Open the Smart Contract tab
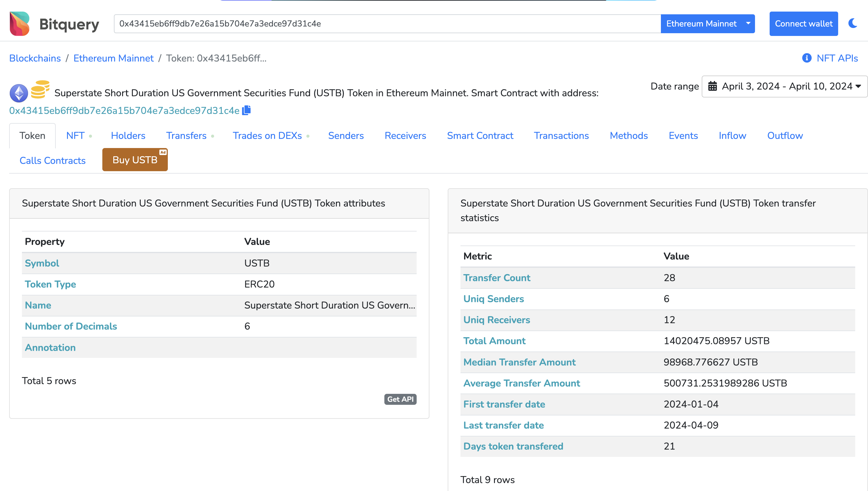Screen dimensions: 868x491 tap(480, 136)
